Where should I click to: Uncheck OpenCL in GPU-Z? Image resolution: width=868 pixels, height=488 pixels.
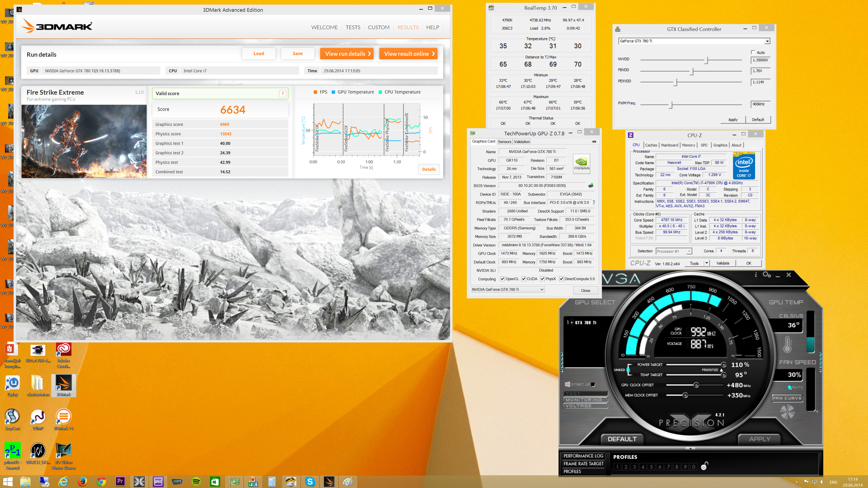point(502,279)
